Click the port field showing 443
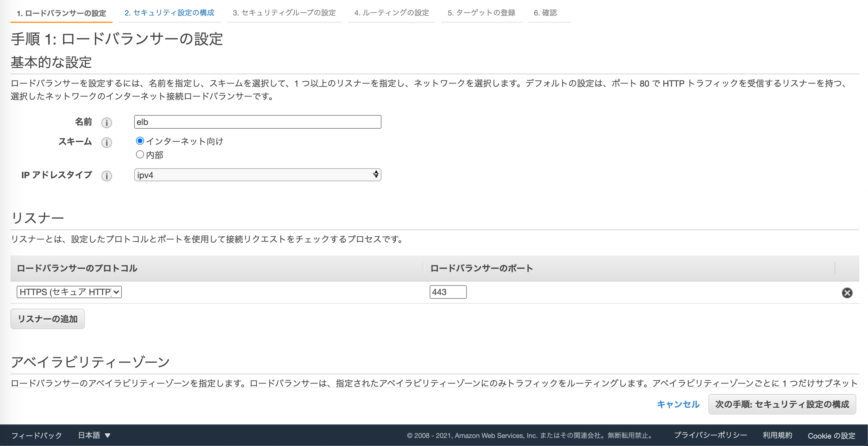This screenshot has width=868, height=446. pyautogui.click(x=448, y=292)
